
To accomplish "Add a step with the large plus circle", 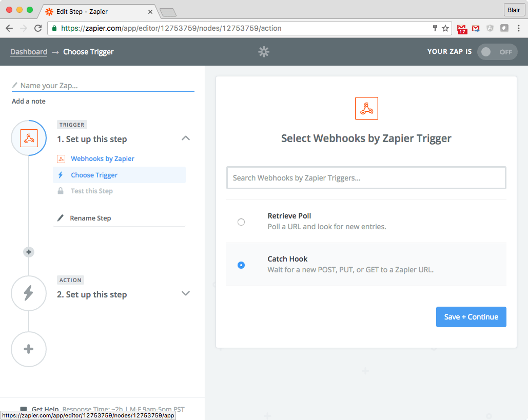I will click(x=29, y=349).
